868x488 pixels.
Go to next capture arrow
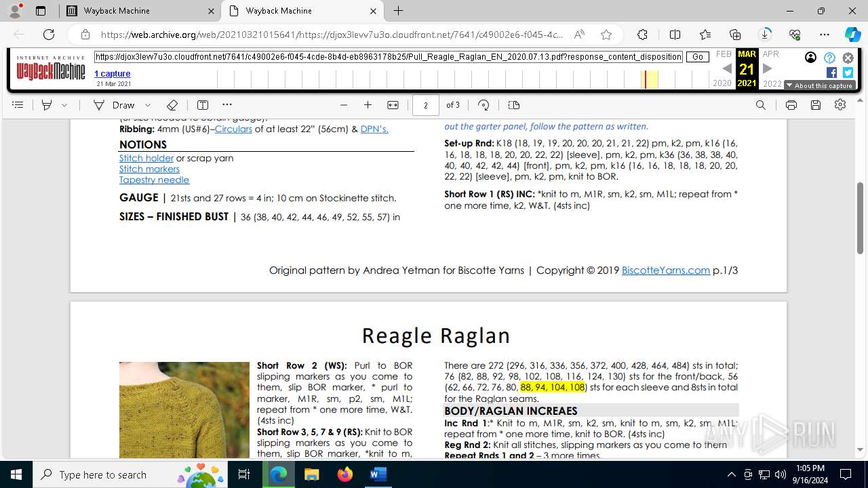click(768, 68)
